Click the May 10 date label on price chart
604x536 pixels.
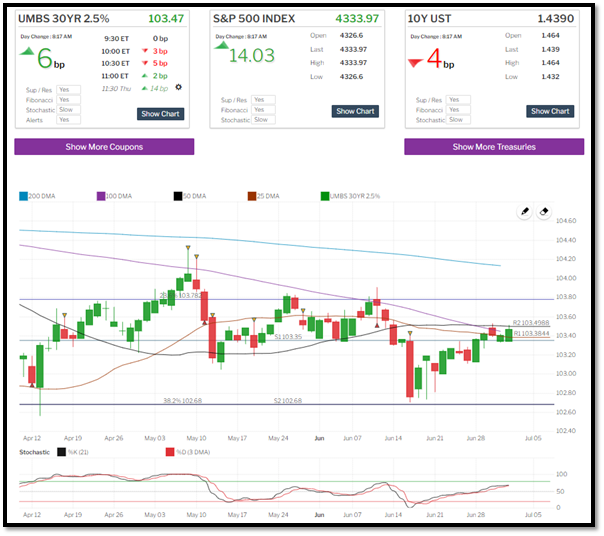pos(196,438)
